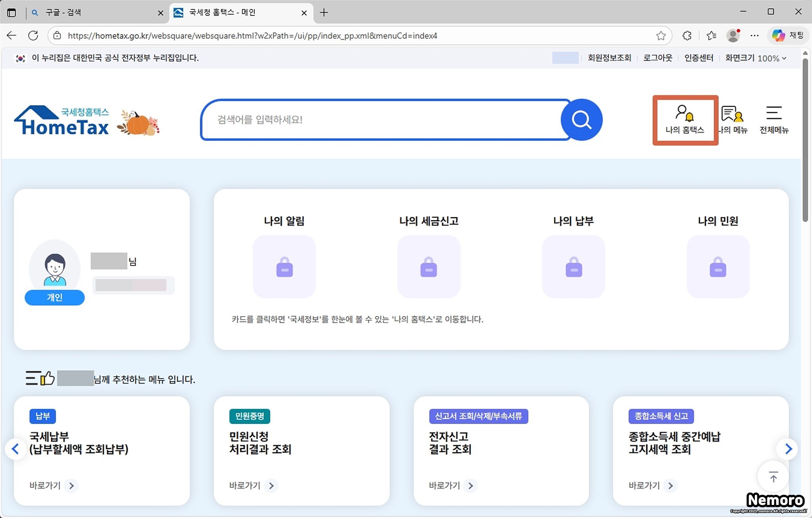
Task: Open 나의 홈택스 icon menu
Action: click(685, 120)
